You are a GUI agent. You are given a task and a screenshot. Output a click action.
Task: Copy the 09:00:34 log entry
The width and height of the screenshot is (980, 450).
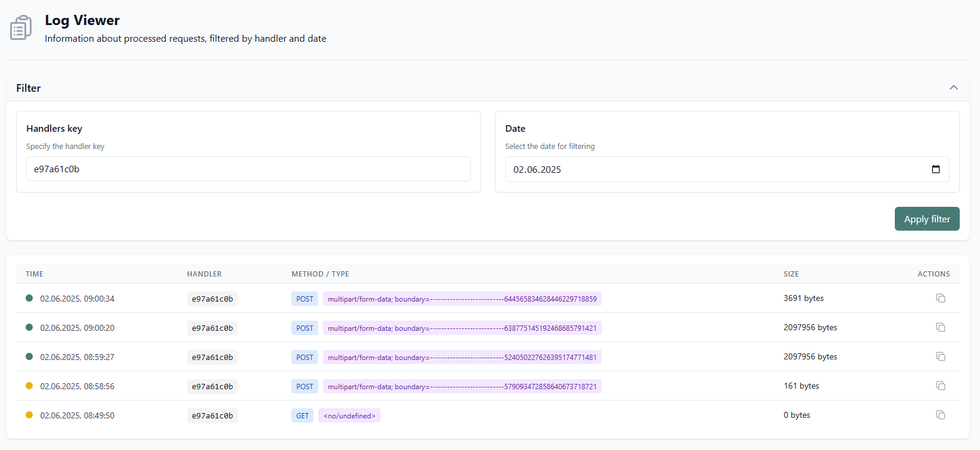[x=941, y=298]
